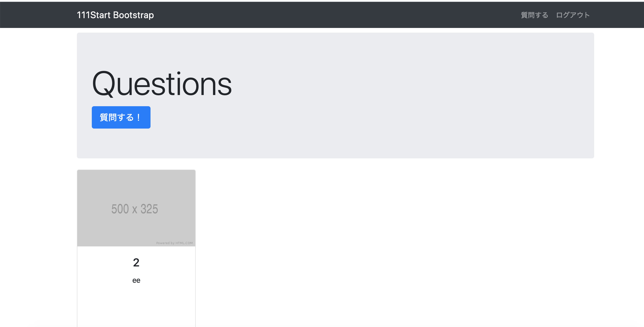Click the 111Start Bootstrap brand link
This screenshot has width=644, height=327.
click(x=115, y=15)
